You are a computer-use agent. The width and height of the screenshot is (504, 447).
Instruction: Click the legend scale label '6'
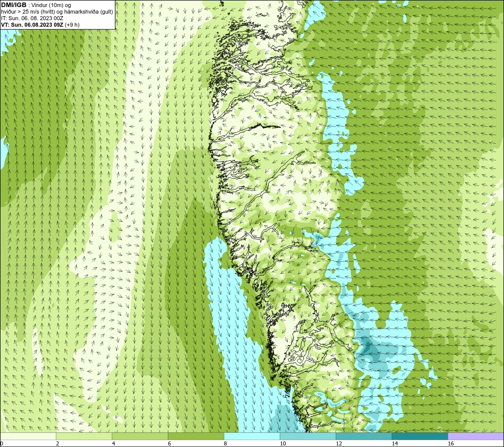169,443
